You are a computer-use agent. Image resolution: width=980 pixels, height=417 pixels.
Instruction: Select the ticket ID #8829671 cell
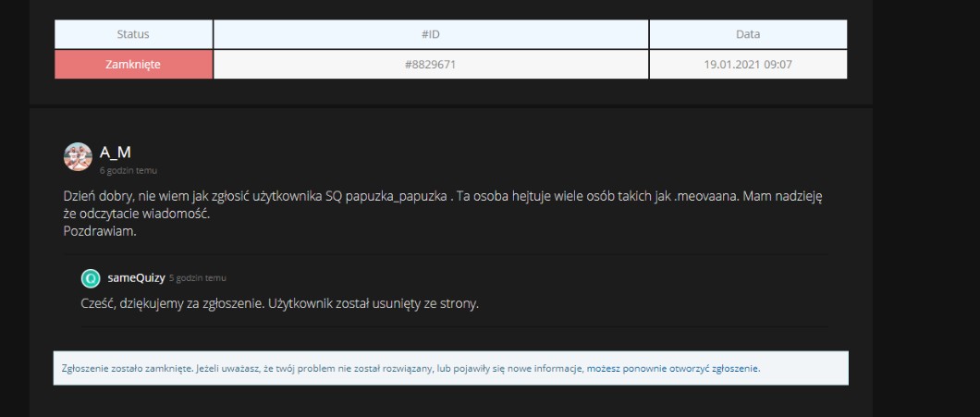pos(431,65)
